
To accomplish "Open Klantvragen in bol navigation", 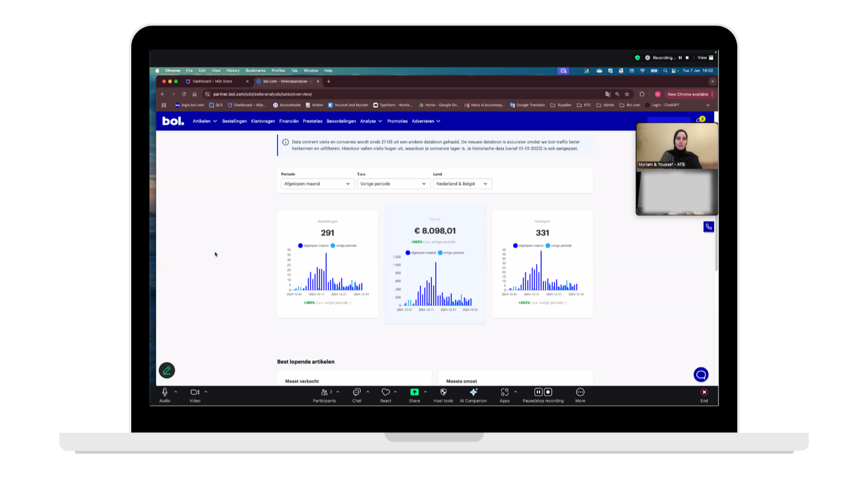I will (263, 121).
